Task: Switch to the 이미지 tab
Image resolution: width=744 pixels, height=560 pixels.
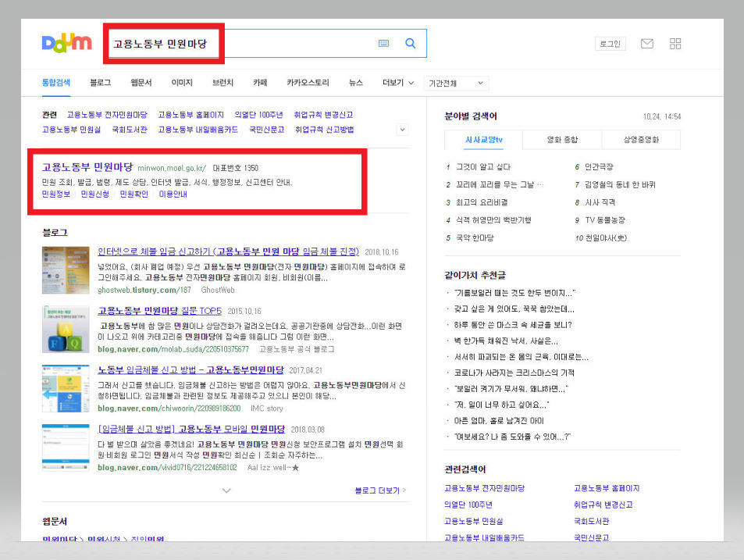Action: coord(182,83)
